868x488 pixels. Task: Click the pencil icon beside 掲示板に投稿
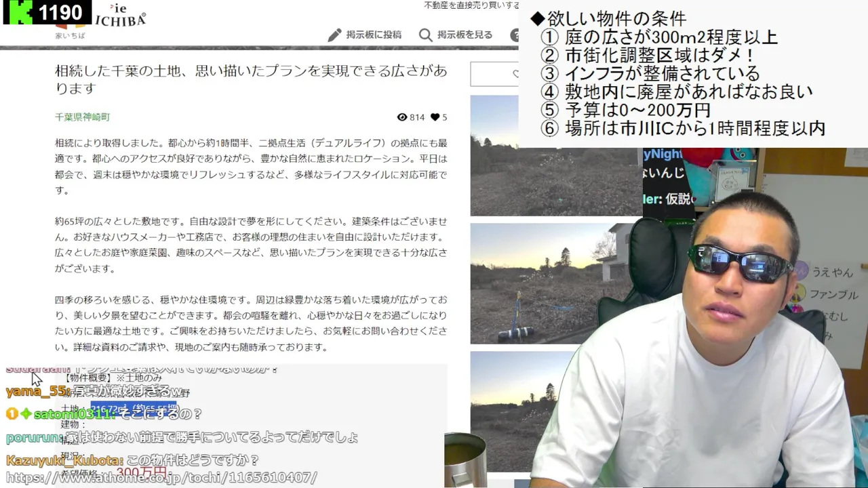pos(334,35)
